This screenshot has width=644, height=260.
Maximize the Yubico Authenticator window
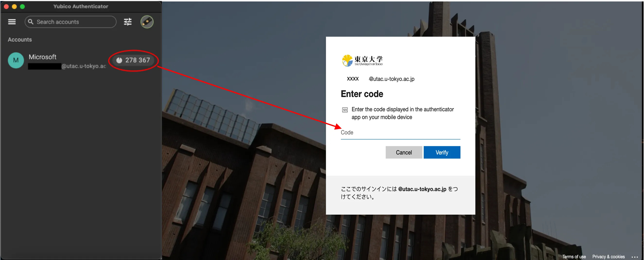(x=23, y=7)
